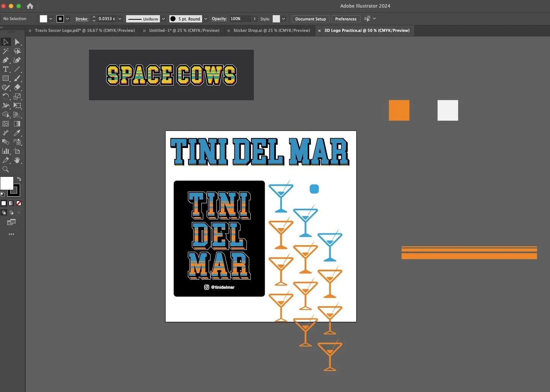
Task: Open the Stroke panel link
Action: [x=82, y=19]
